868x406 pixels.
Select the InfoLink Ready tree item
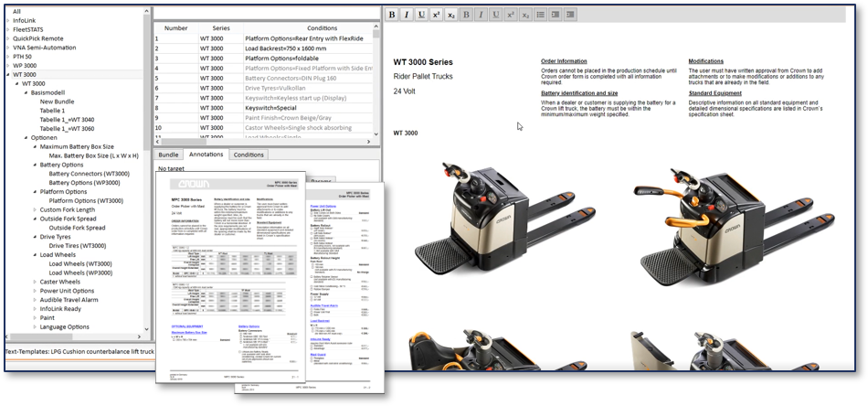[x=60, y=309]
